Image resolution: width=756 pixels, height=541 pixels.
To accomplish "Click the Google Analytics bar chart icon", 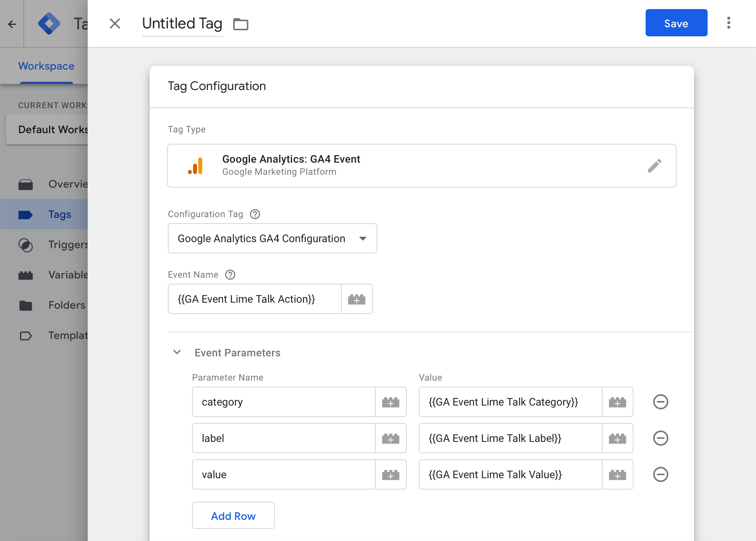I will point(195,166).
